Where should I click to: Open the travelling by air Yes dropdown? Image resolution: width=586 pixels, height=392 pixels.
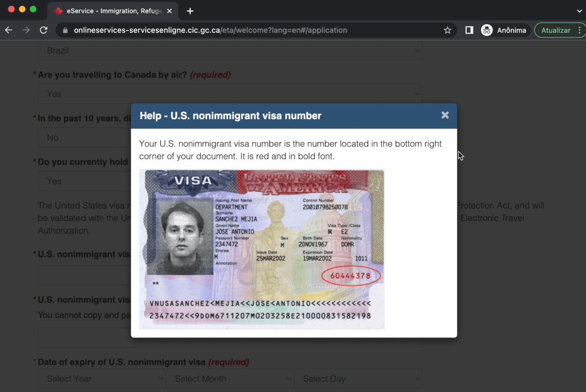230,94
